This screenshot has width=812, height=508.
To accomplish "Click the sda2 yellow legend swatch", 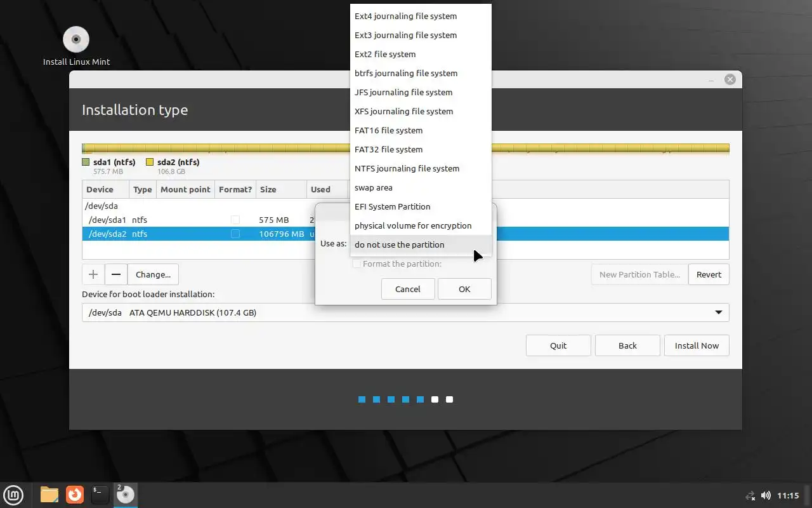I will pyautogui.click(x=150, y=162).
